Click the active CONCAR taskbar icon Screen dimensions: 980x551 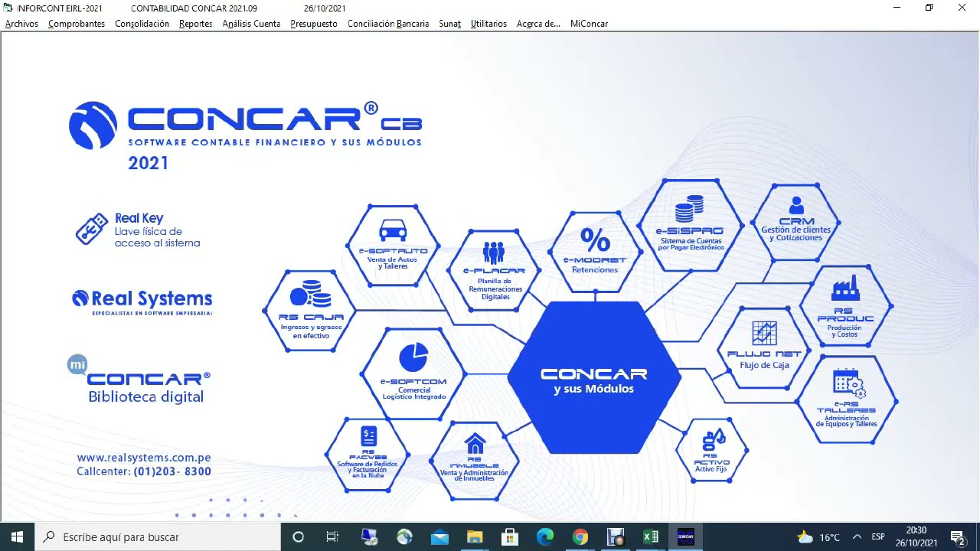click(686, 537)
